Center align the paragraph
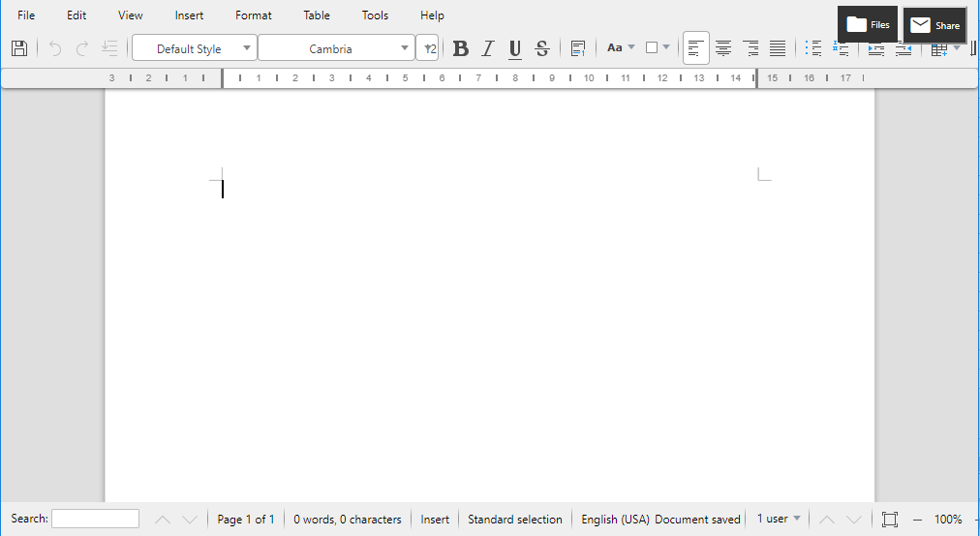Screen dimensions: 980x536 coord(723,48)
